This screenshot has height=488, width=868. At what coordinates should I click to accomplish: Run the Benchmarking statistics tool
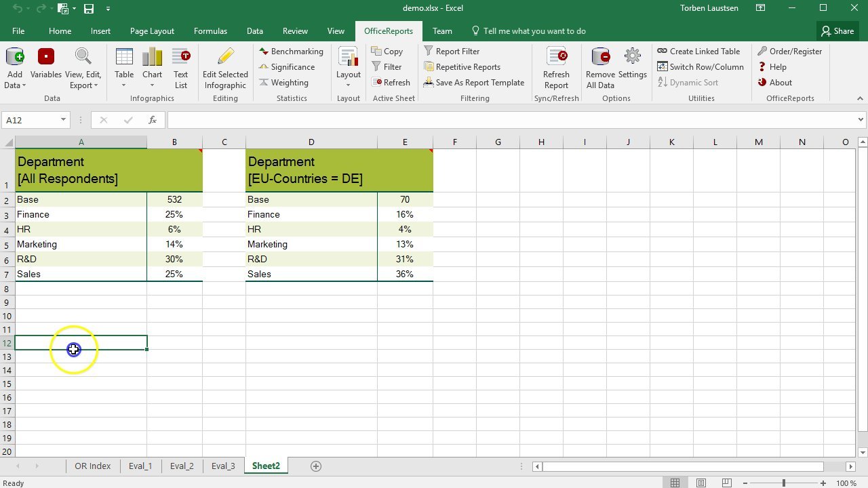coord(291,51)
